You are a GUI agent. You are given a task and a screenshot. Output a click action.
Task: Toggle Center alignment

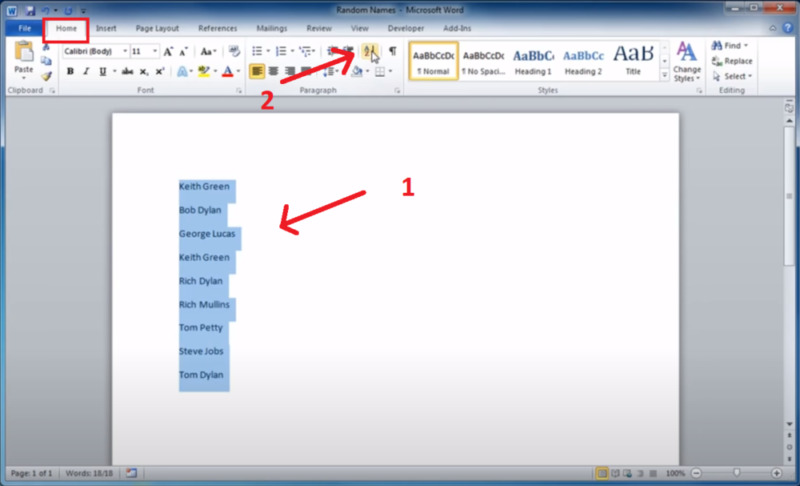pos(273,71)
